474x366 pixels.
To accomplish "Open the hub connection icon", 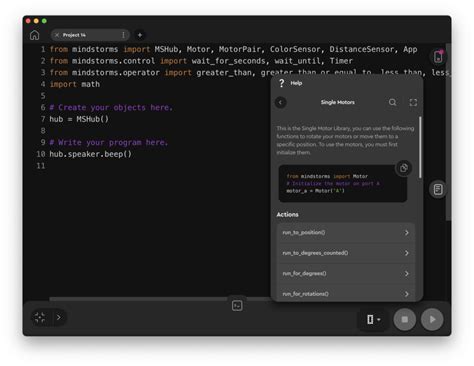I will pyautogui.click(x=438, y=57).
